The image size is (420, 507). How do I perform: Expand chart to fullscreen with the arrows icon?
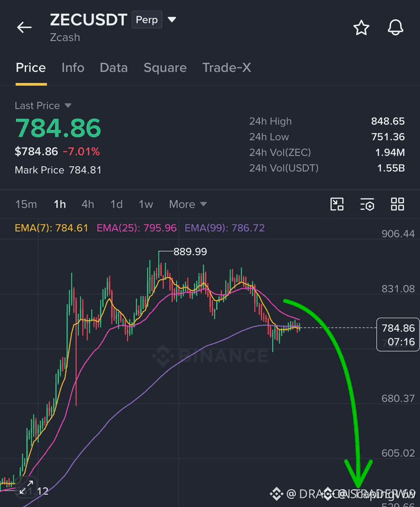pos(26,487)
